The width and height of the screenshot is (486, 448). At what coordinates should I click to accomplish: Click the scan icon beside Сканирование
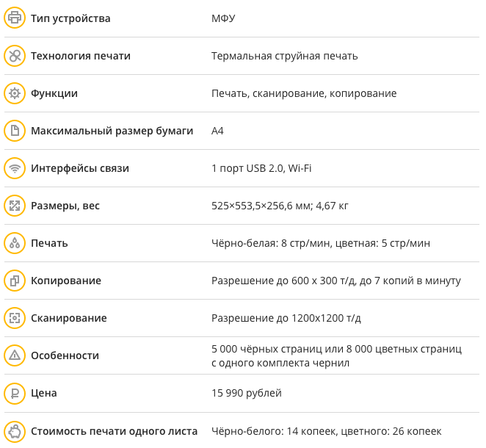(x=14, y=318)
